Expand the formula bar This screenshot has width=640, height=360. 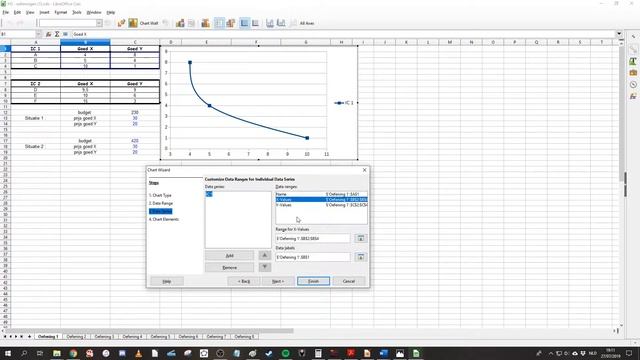coord(619,34)
